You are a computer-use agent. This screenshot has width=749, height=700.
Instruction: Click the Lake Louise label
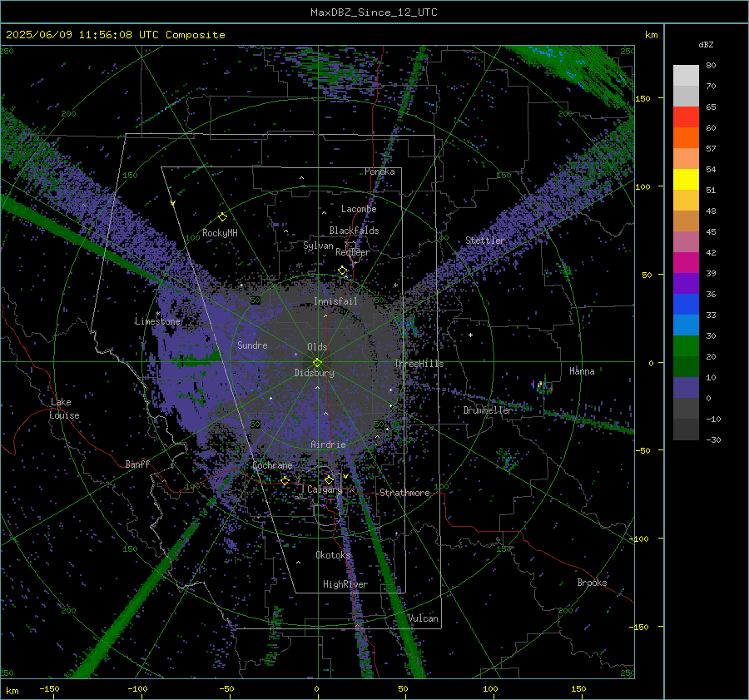coord(64,409)
